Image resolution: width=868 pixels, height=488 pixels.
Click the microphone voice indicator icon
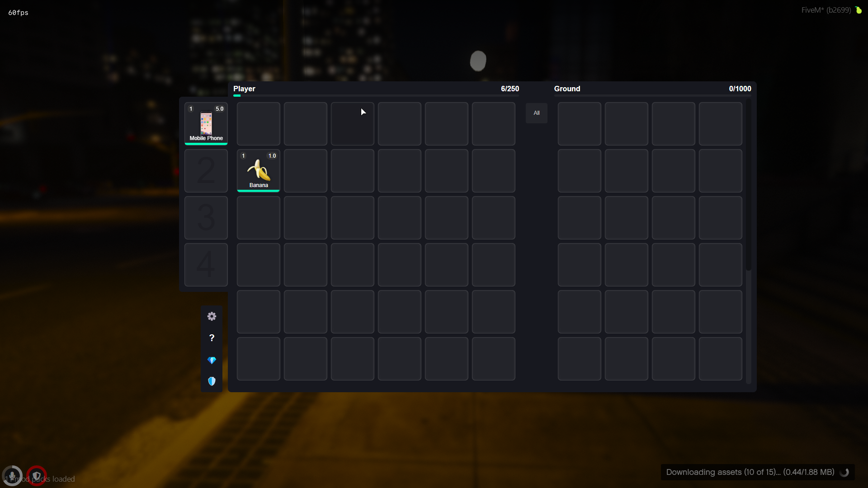click(x=12, y=476)
